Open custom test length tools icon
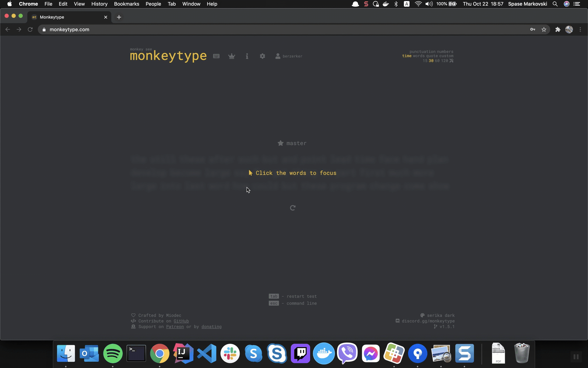 pyautogui.click(x=452, y=61)
